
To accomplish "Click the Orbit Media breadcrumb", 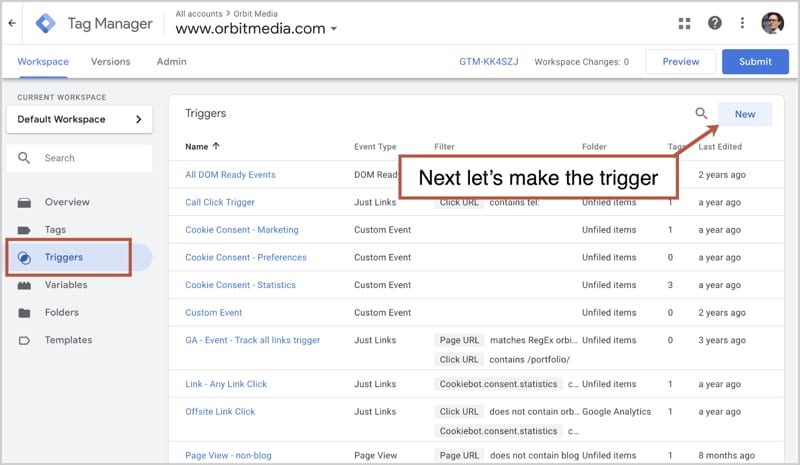I will [256, 14].
